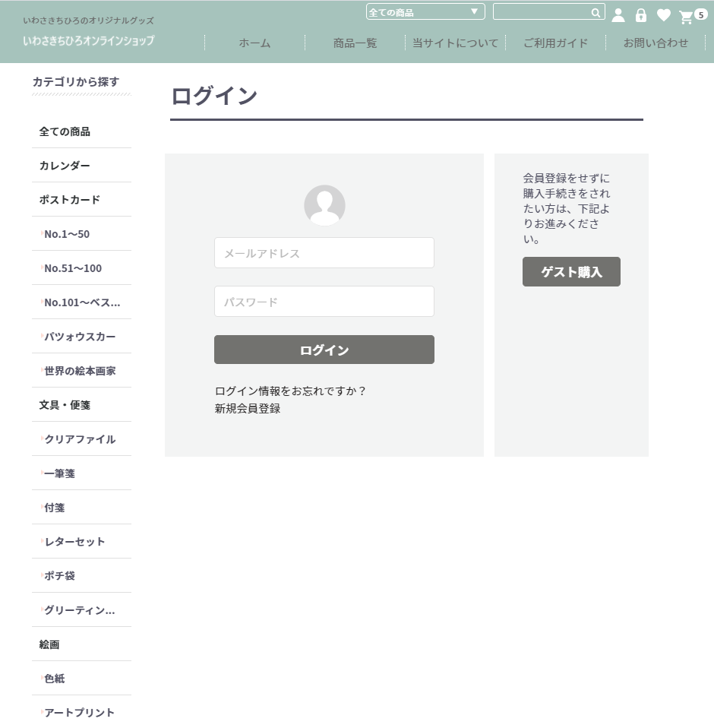Open 商品一覧 in the navigation bar
The width and height of the screenshot is (714, 728).
355,43
